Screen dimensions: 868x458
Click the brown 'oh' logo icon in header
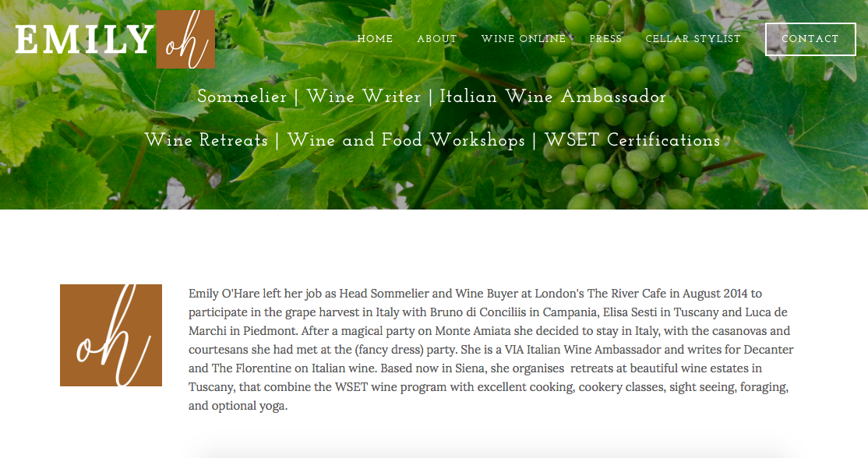[185, 39]
